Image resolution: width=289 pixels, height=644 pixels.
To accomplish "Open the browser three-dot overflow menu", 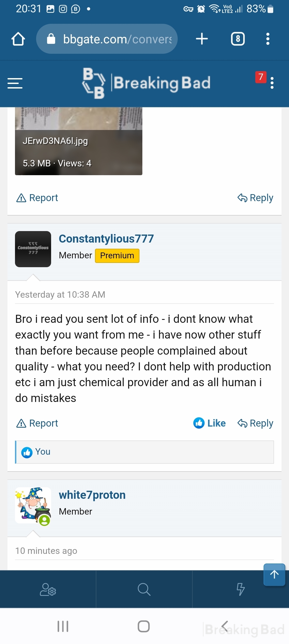I will click(268, 39).
